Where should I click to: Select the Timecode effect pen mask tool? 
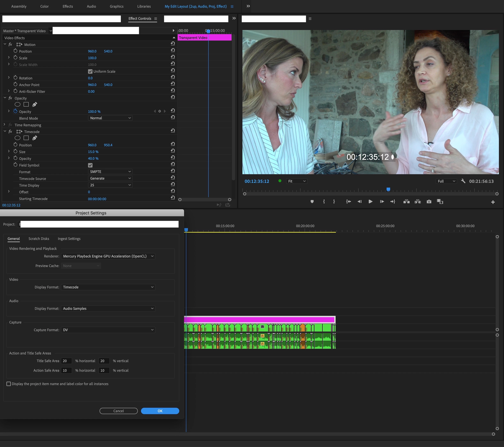pos(35,138)
